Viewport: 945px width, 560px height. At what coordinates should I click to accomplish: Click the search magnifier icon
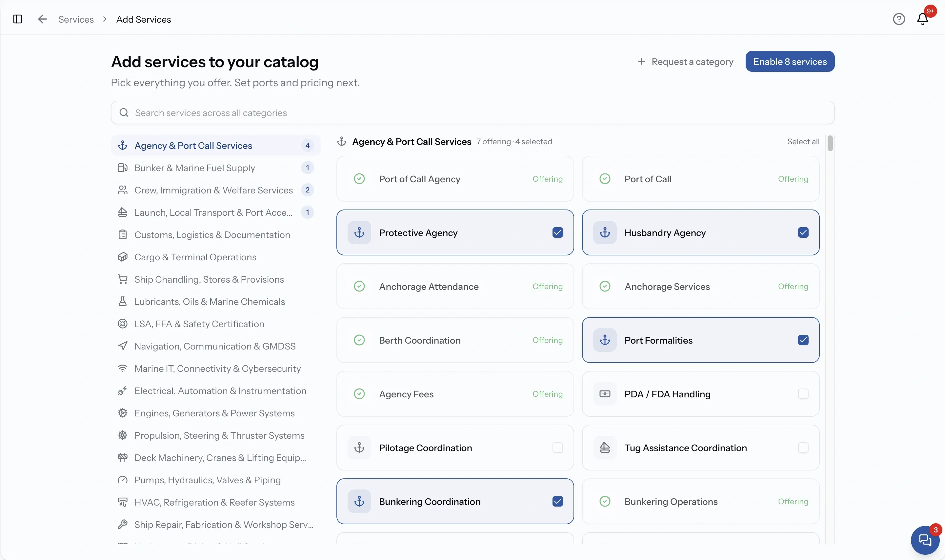point(124,112)
